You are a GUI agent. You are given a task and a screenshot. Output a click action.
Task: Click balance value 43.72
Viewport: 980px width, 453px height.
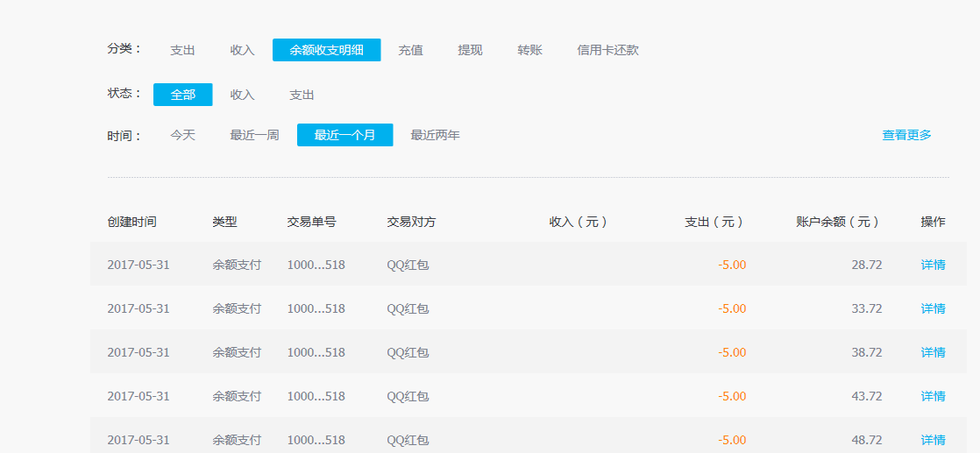tap(867, 396)
